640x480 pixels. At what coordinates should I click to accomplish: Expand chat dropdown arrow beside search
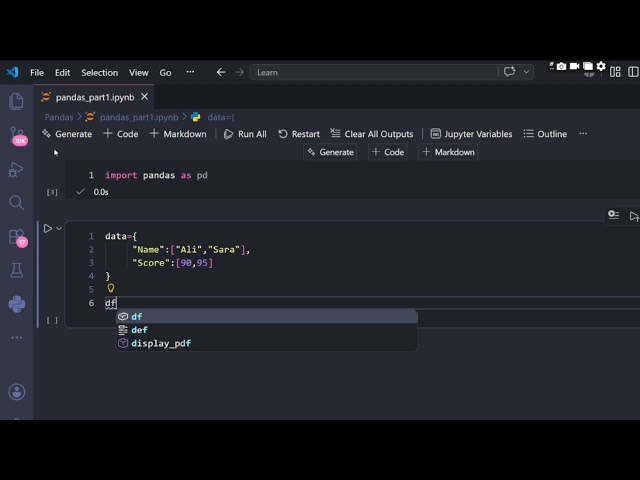click(x=527, y=72)
